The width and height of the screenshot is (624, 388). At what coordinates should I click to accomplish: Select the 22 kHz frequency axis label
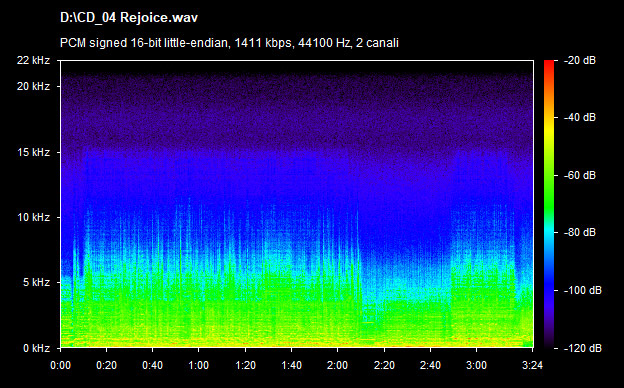33,60
